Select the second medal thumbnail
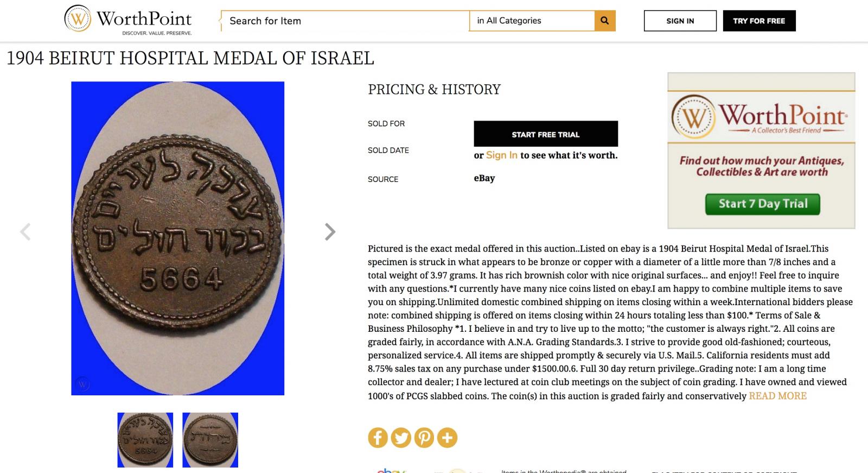Viewport: 868px width, 473px height. pyautogui.click(x=210, y=440)
